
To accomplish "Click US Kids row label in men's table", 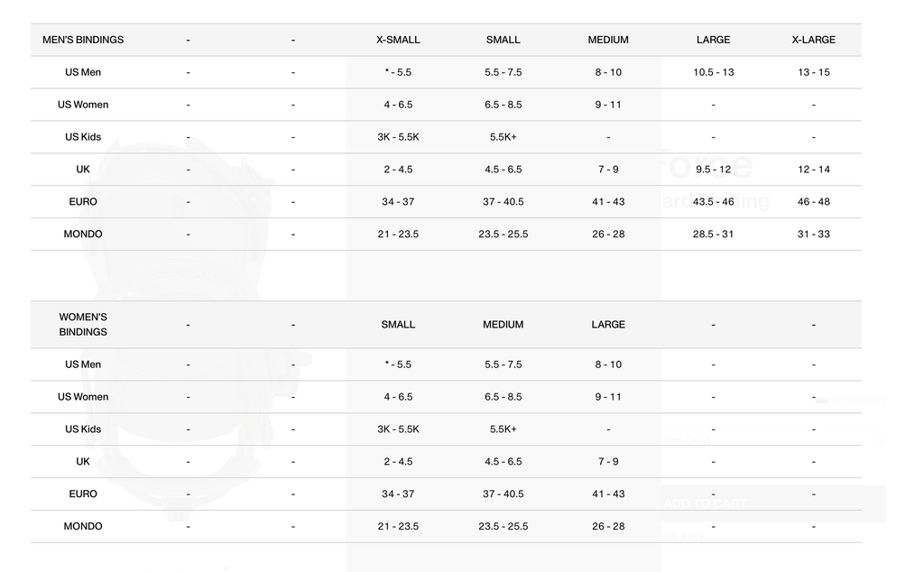I will click(83, 137).
